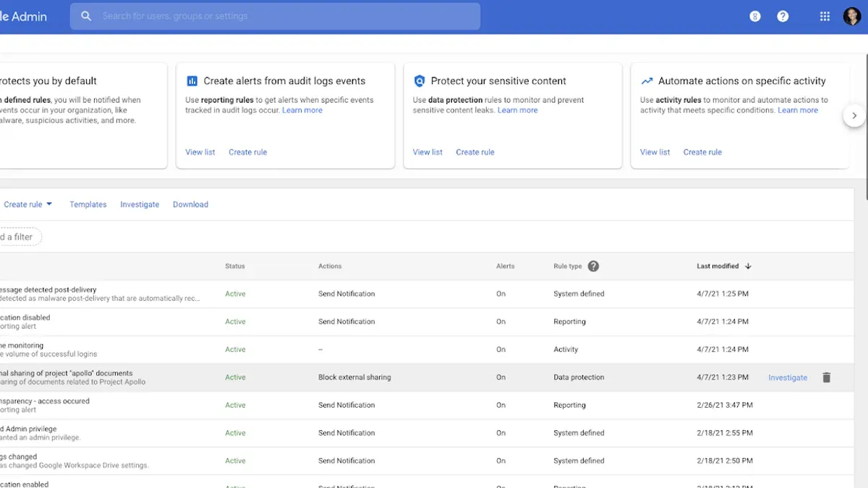Click the Last modified sort arrow
This screenshot has height=488, width=868.
click(748, 266)
